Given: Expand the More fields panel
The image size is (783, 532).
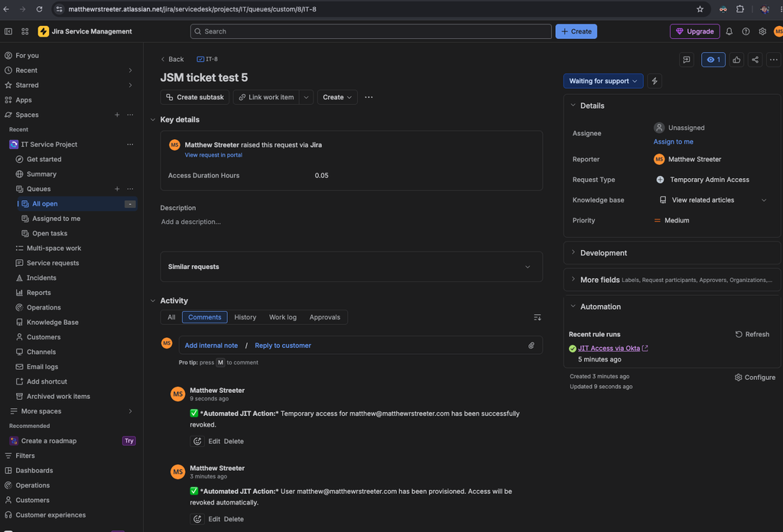Looking at the screenshot, I should point(573,280).
